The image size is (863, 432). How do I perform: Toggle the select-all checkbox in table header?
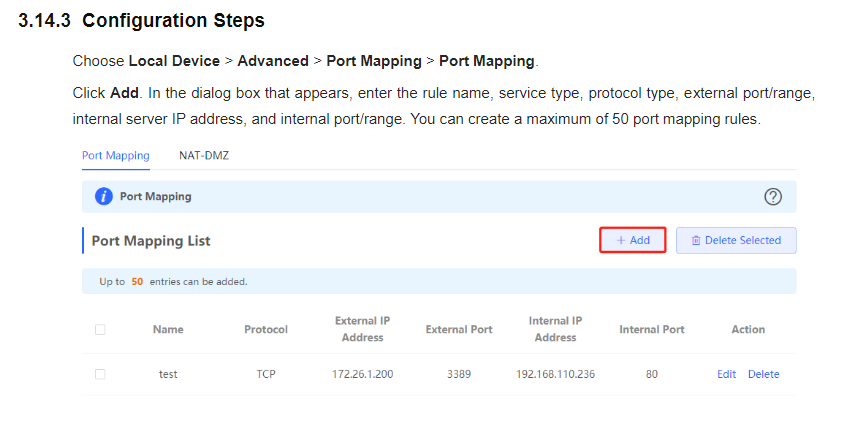[x=100, y=330]
